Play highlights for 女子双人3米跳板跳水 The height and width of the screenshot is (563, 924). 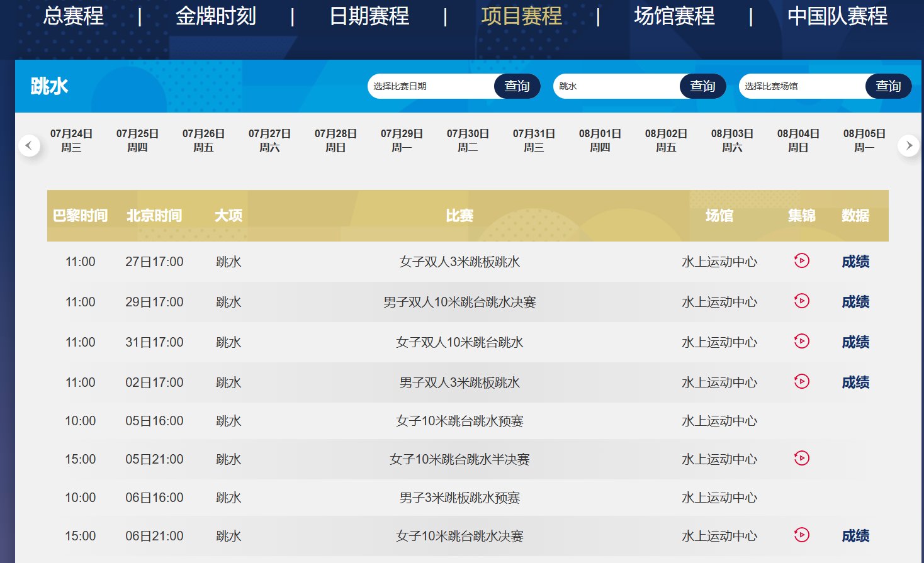[x=801, y=260]
